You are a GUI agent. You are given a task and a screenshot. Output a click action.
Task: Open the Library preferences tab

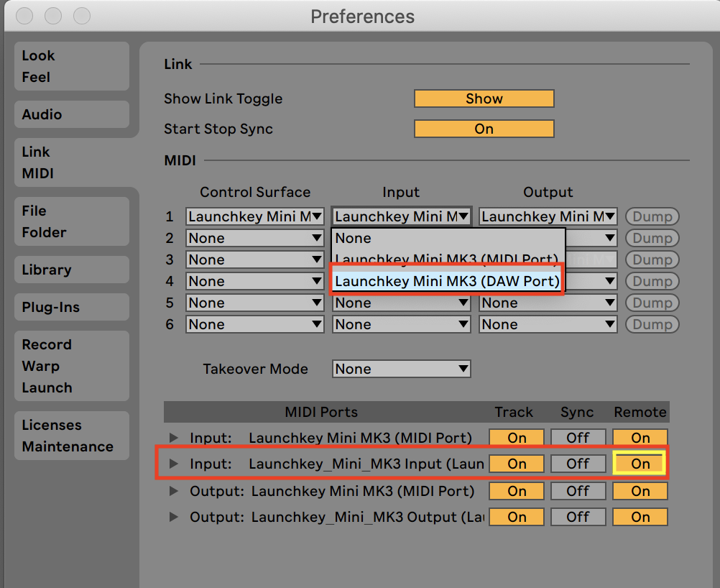point(72,270)
